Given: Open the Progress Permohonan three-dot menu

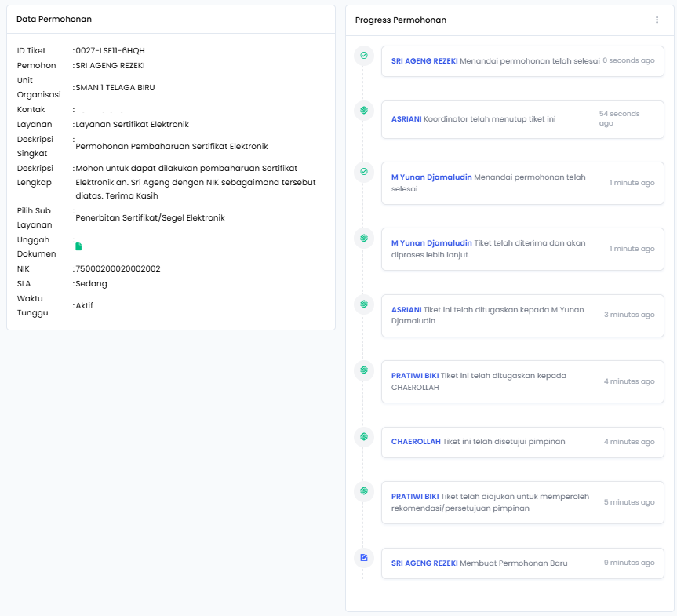Looking at the screenshot, I should (657, 20).
